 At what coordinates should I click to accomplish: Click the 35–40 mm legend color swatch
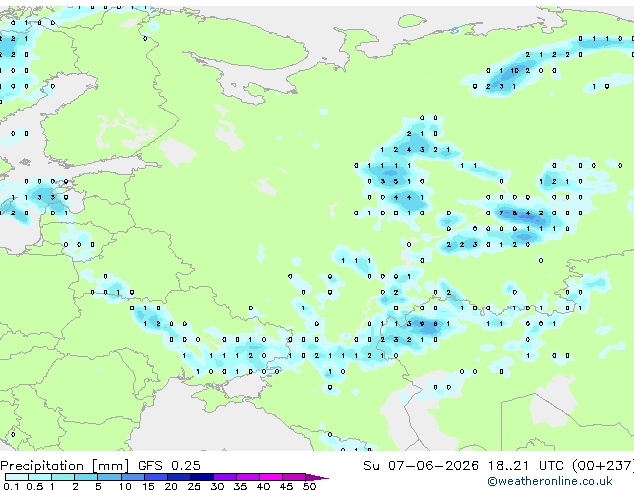[x=248, y=477]
